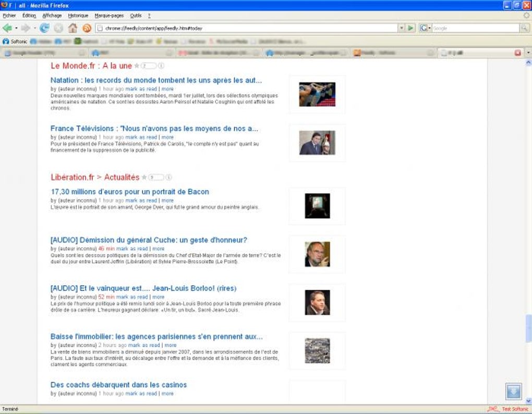Open the address bar history dropdown

402,28
